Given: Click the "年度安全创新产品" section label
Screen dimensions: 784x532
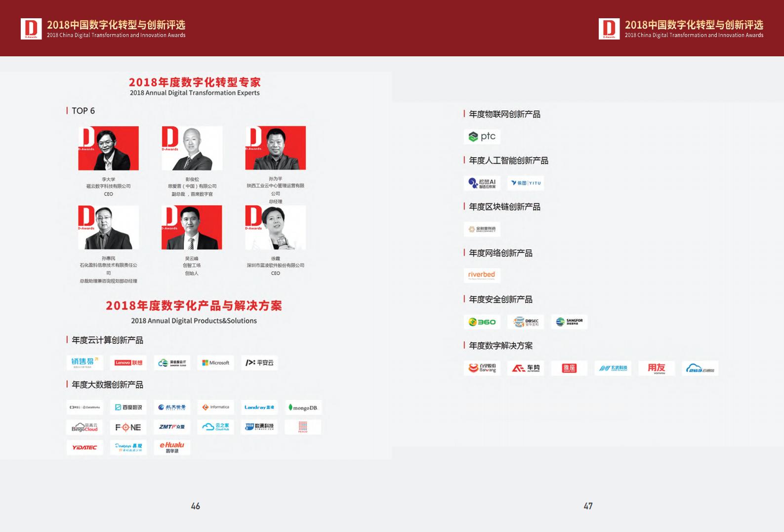Looking at the screenshot, I should 500,299.
